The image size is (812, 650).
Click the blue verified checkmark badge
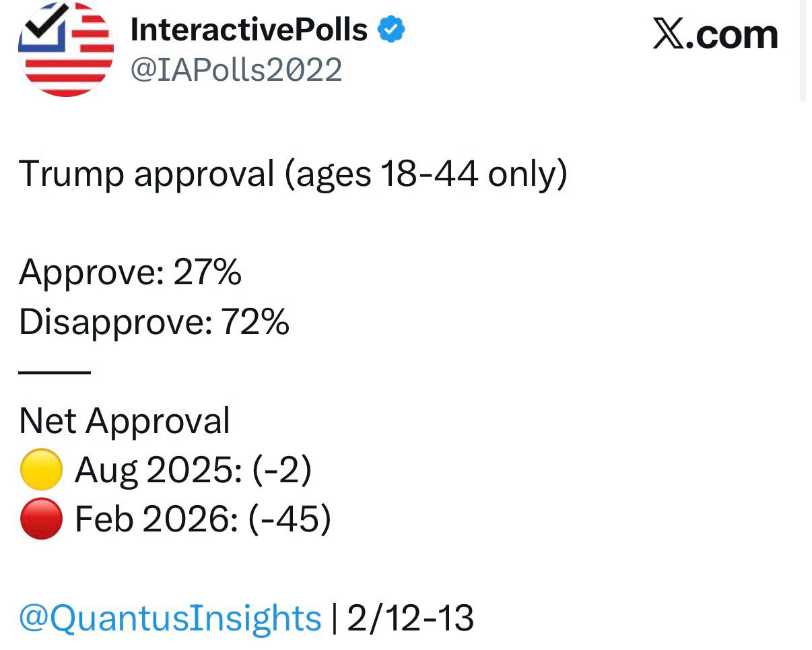coord(391,30)
